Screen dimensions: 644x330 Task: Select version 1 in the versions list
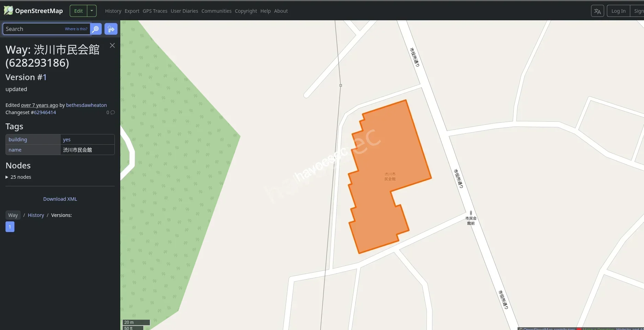pyautogui.click(x=10, y=227)
